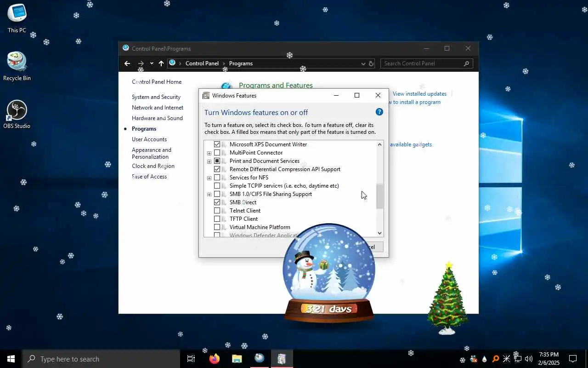This screenshot has height=368, width=588.
Task: Open the Action Center notifications icon
Action: (573, 359)
